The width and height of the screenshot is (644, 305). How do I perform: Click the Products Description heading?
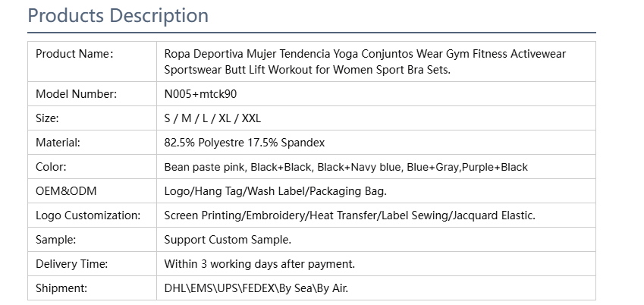coord(118,16)
